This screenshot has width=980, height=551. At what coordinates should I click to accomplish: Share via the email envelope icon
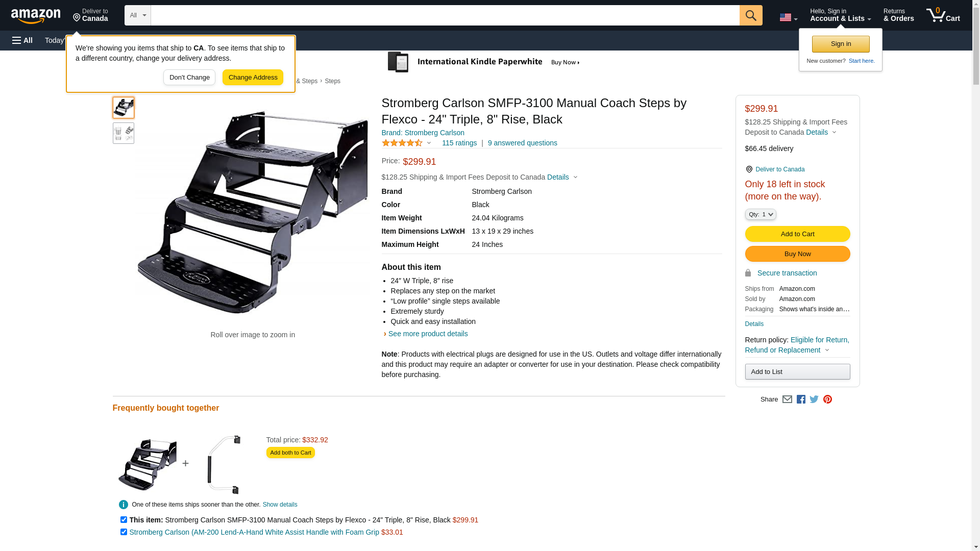787,399
